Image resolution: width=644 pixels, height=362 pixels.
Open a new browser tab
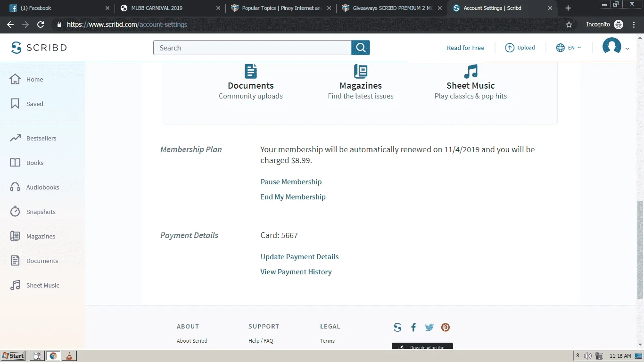tap(568, 8)
